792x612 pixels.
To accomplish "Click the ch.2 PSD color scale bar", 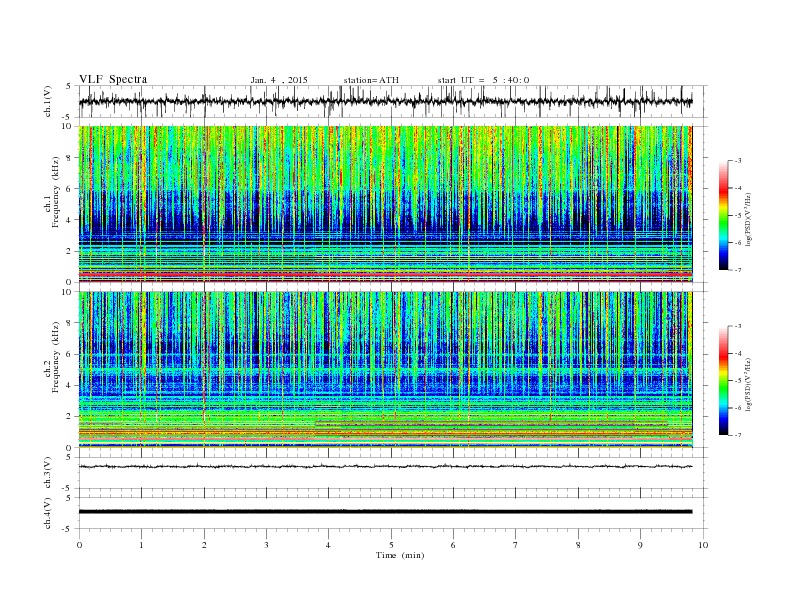I will click(x=724, y=381).
